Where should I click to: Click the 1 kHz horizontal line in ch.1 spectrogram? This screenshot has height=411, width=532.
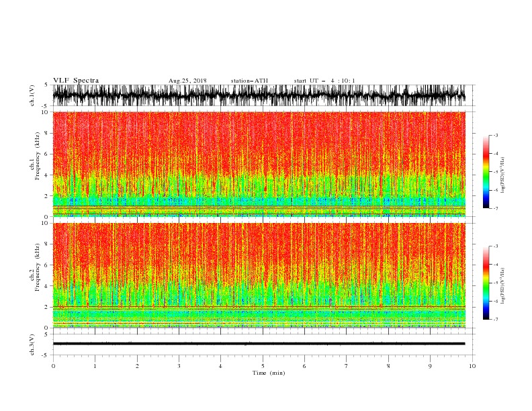[x=259, y=206]
